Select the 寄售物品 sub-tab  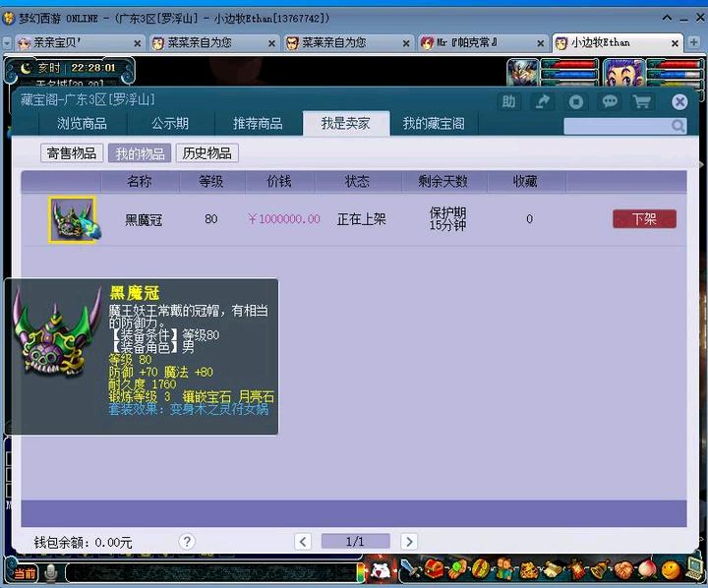point(72,153)
